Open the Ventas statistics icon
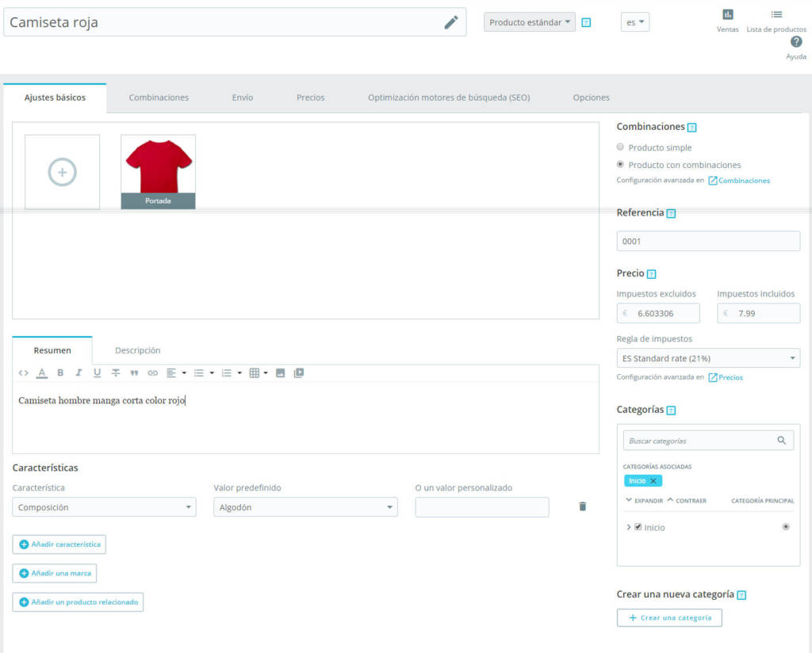Image resolution: width=812 pixels, height=653 pixels. click(728, 14)
